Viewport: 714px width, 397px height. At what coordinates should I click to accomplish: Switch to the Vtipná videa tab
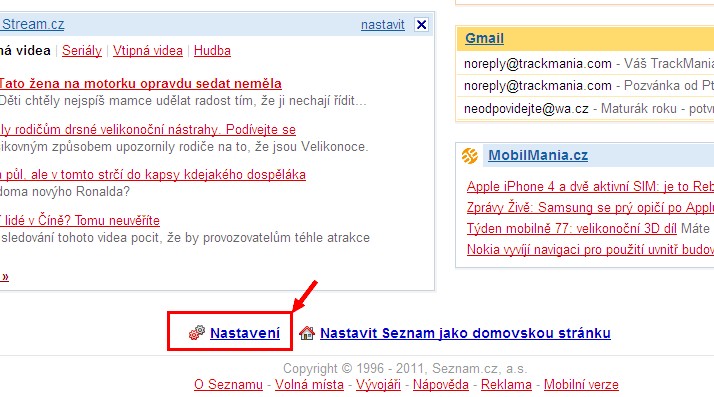coord(148,51)
